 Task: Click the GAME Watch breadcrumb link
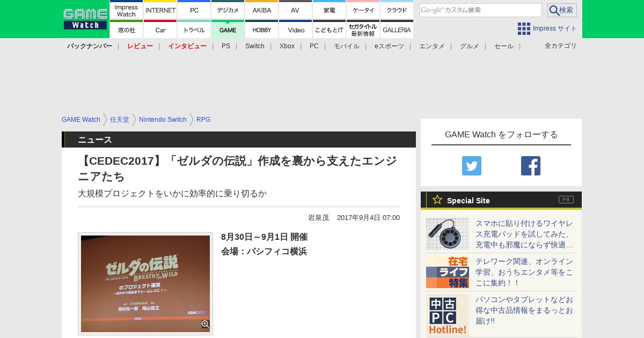[x=81, y=120]
